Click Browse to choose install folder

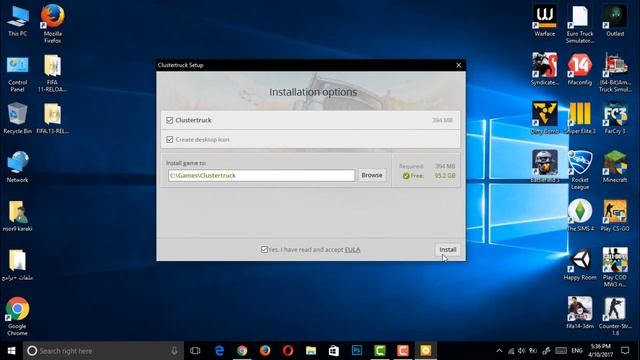371,175
